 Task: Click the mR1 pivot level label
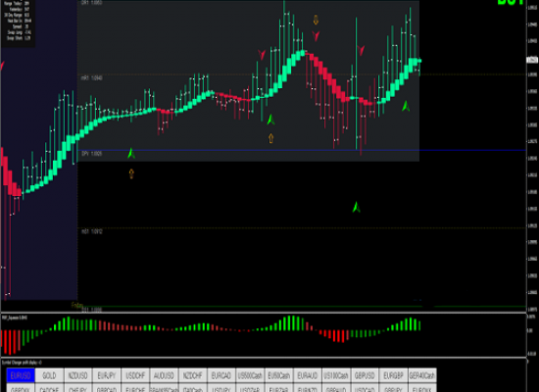pyautogui.click(x=91, y=78)
